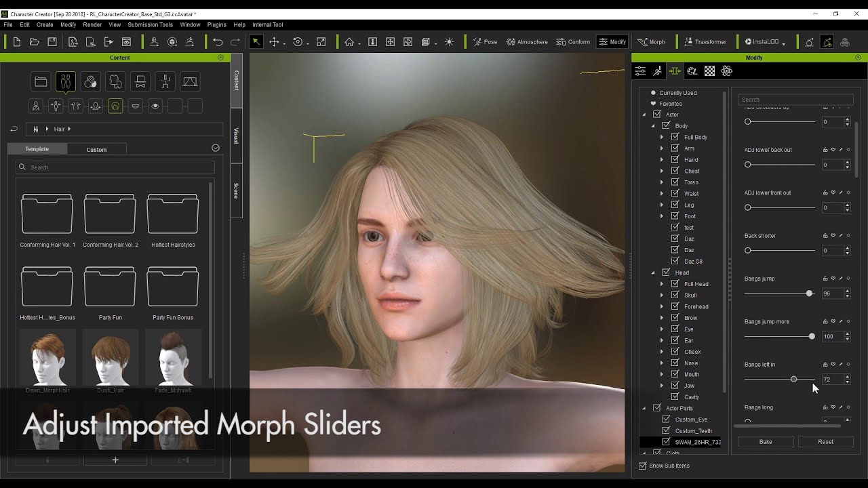Viewport: 868px width, 488px height.
Task: Uncheck the Full Body checkbox
Action: (675, 137)
